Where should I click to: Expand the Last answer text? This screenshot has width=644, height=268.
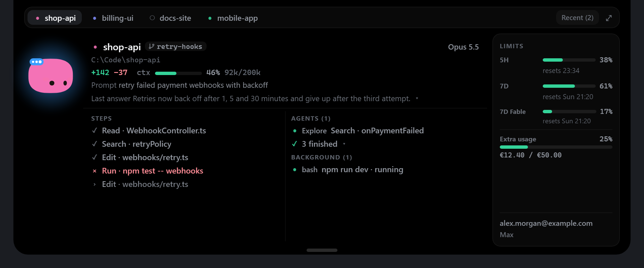coord(417,98)
